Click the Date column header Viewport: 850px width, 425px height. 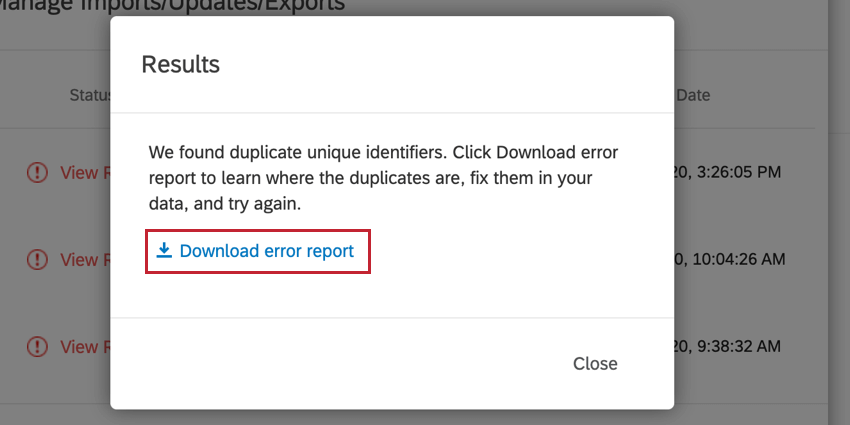693,95
